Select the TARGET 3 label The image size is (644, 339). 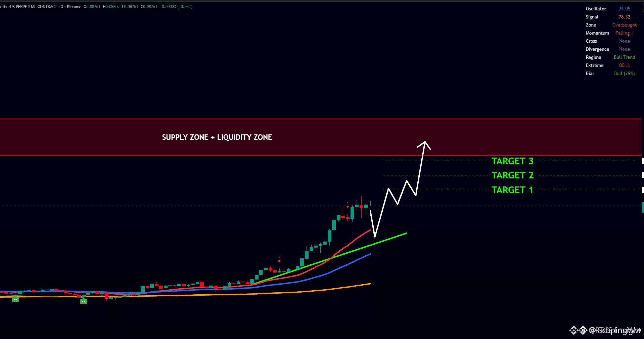[512, 161]
